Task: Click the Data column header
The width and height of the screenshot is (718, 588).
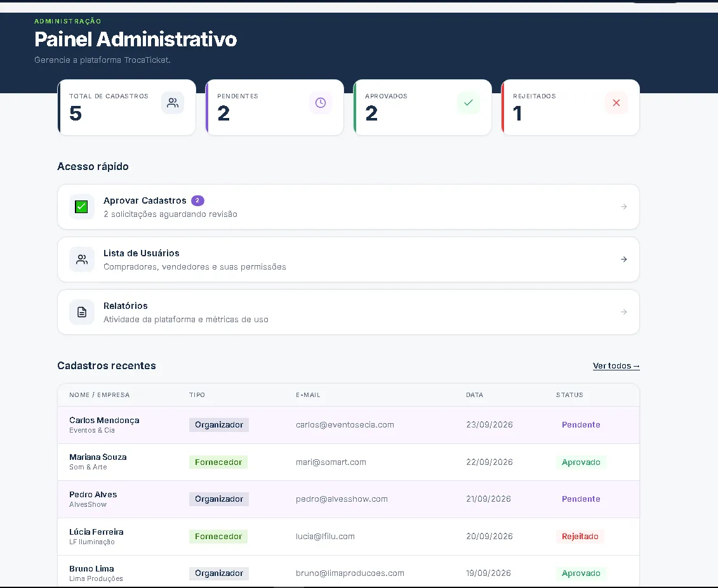Action: (474, 395)
